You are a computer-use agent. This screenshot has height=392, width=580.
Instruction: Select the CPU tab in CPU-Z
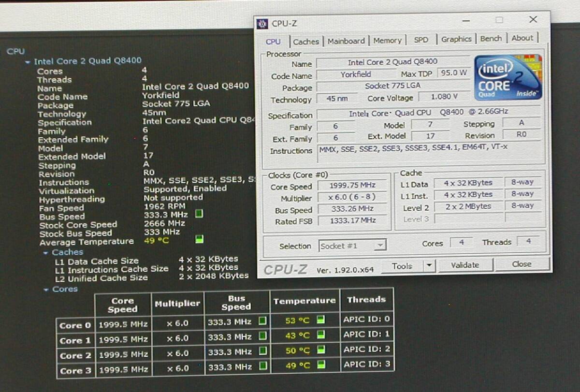coord(274,42)
